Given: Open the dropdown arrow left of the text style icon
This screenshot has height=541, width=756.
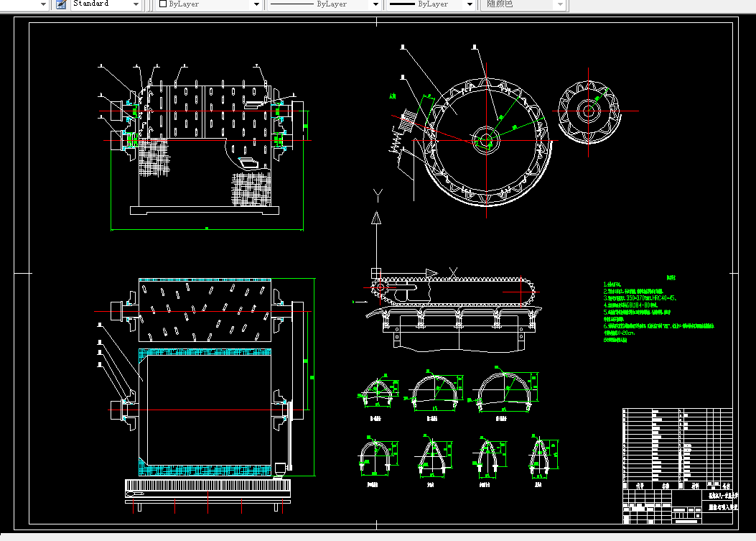Looking at the screenshot, I should point(43,4).
